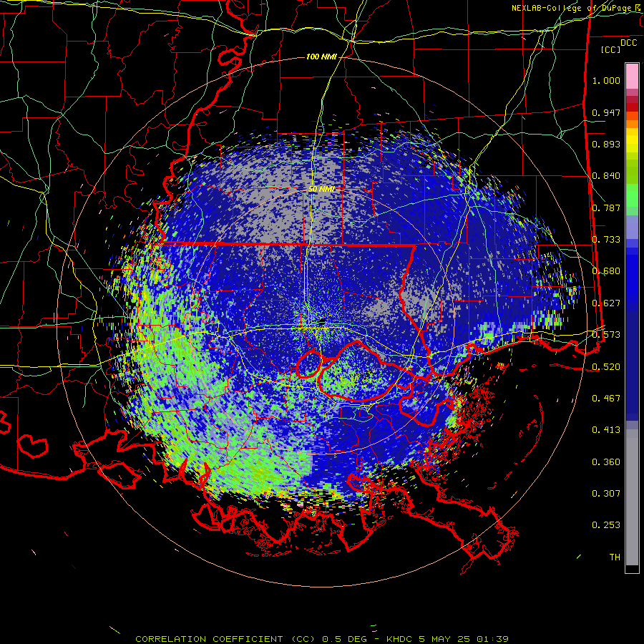This screenshot has width=644, height=644.
Task: Click the 0.573 legend value
Action: coord(606,335)
